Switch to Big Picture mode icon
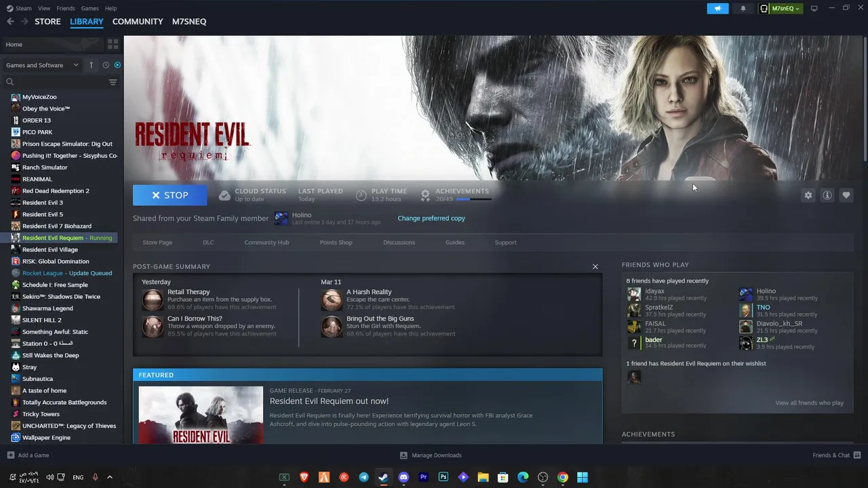The image size is (868, 488). [814, 8]
